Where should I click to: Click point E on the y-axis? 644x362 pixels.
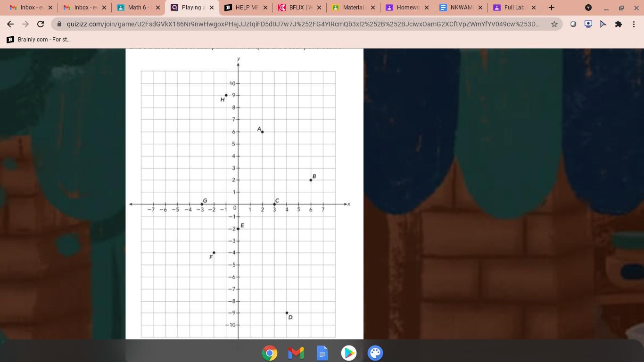click(238, 229)
